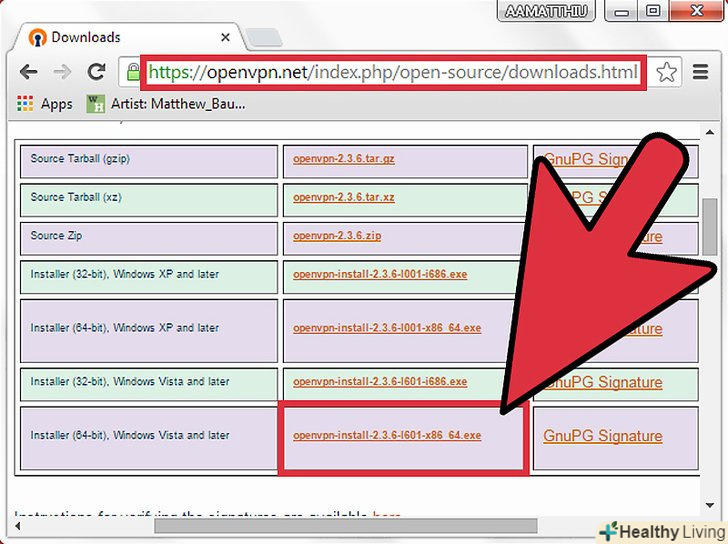This screenshot has width=728, height=544.
Task: Reload the page with the refresh icon
Action: [97, 71]
